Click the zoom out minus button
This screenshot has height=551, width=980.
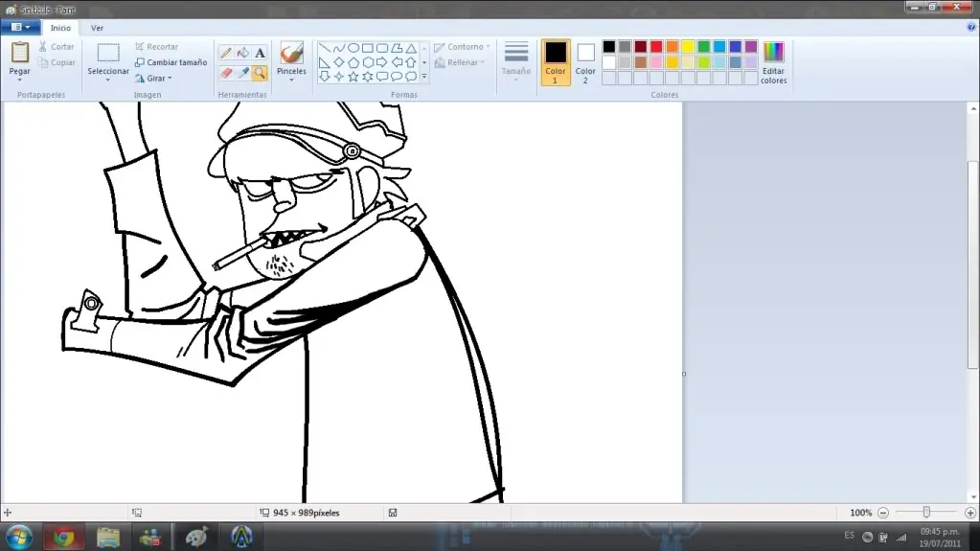point(883,513)
